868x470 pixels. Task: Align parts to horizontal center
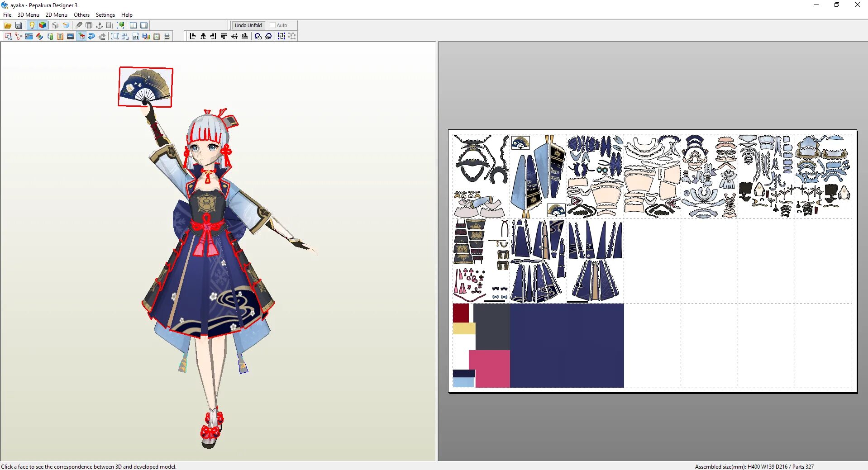click(203, 36)
